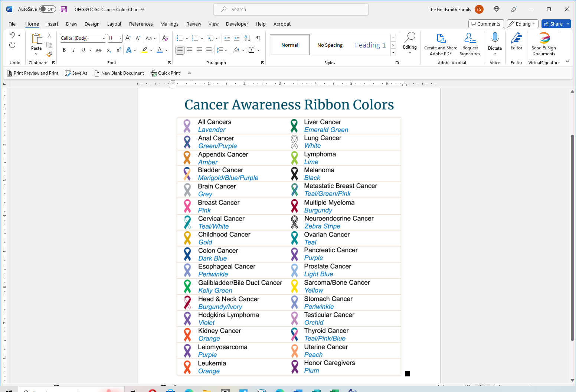Click Create and Share Adobe PDF
576x392 pixels.
tap(441, 44)
